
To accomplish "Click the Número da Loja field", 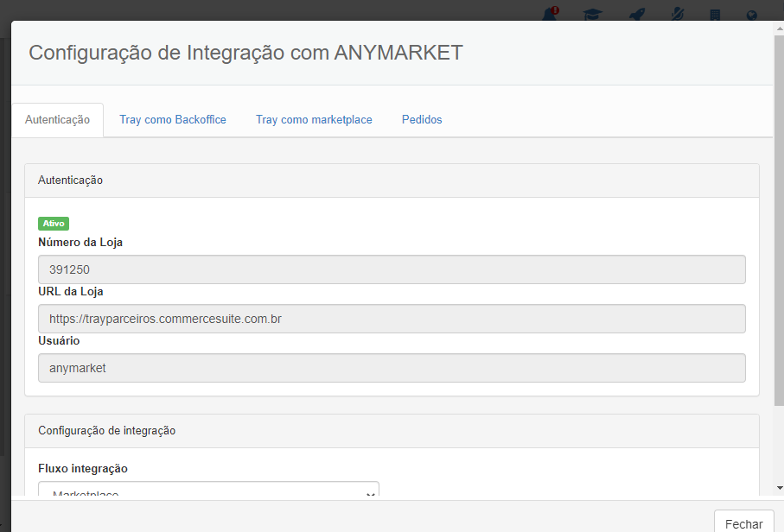I will (392, 269).
